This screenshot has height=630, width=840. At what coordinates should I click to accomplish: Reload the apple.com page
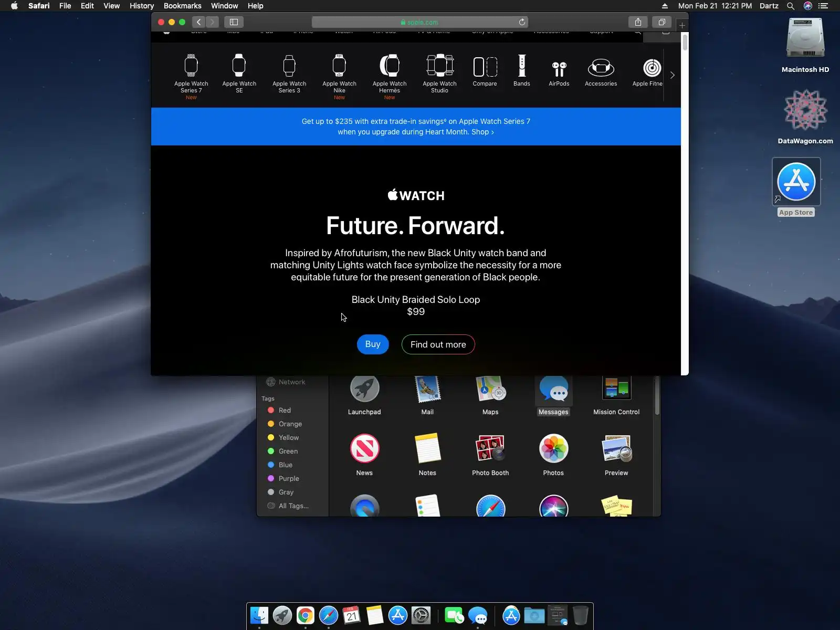click(522, 22)
